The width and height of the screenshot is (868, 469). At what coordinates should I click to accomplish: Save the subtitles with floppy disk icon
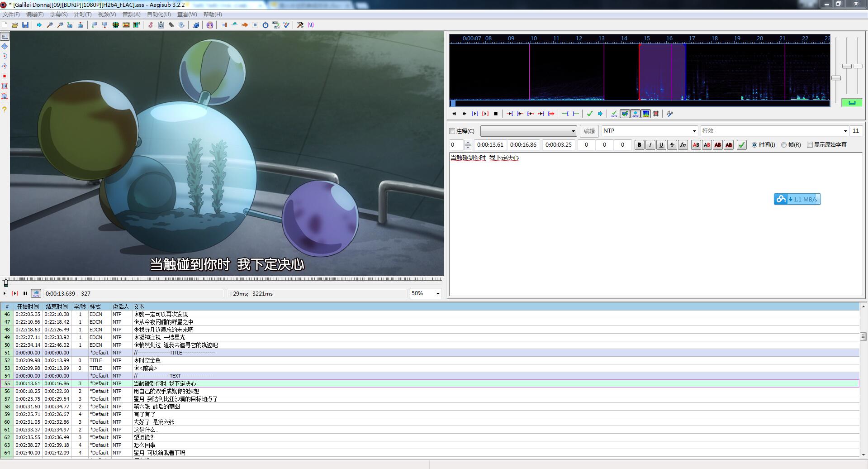coord(25,25)
